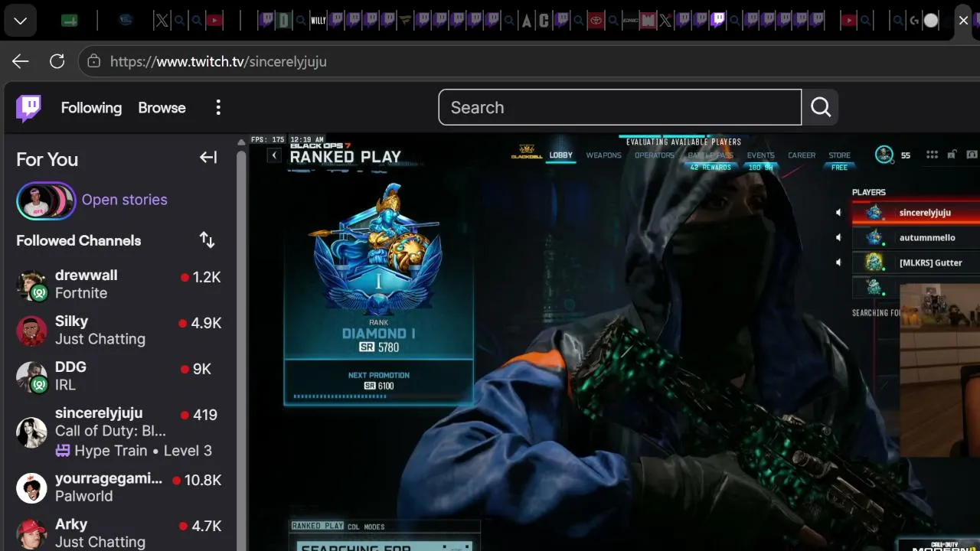Click drewwall's channel avatar
Screen dimensions: 980x551
[31, 285]
